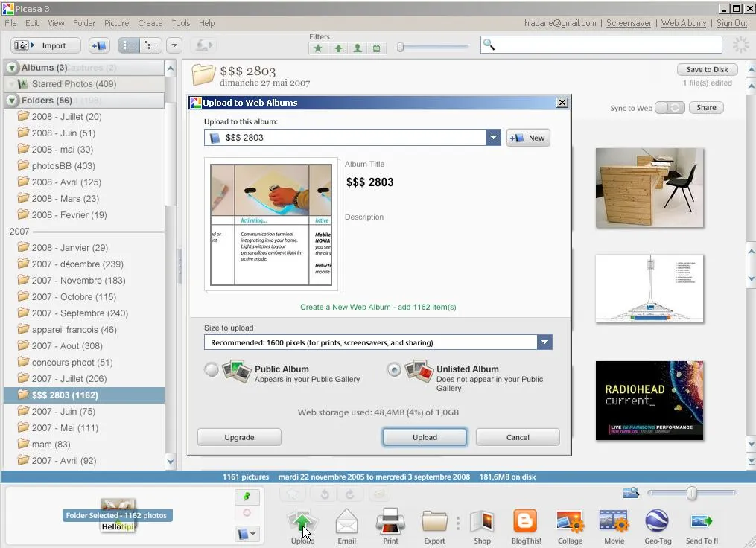Select the Public Album radio button
This screenshot has width=756, height=548.
click(x=212, y=370)
